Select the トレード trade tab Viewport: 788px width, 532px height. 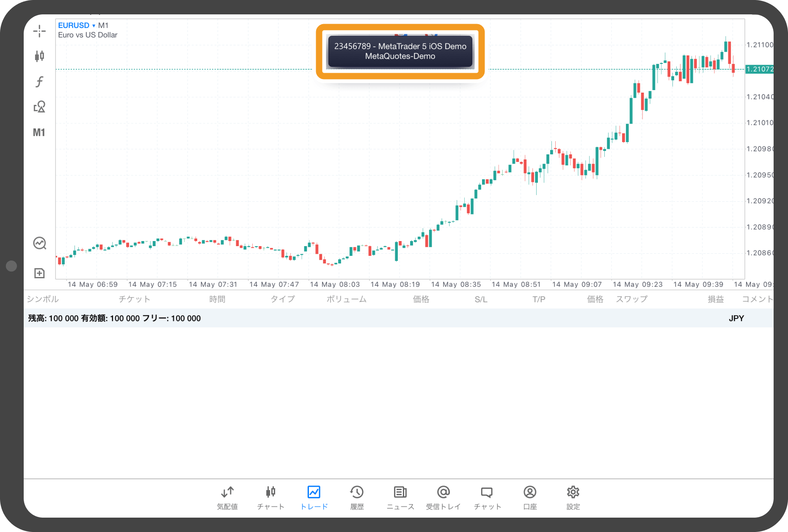(x=314, y=497)
